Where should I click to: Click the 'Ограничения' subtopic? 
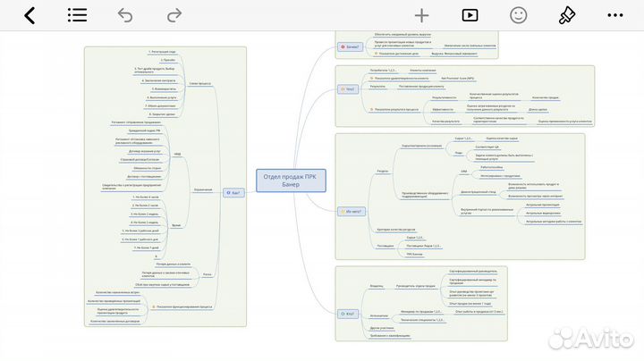point(203,189)
